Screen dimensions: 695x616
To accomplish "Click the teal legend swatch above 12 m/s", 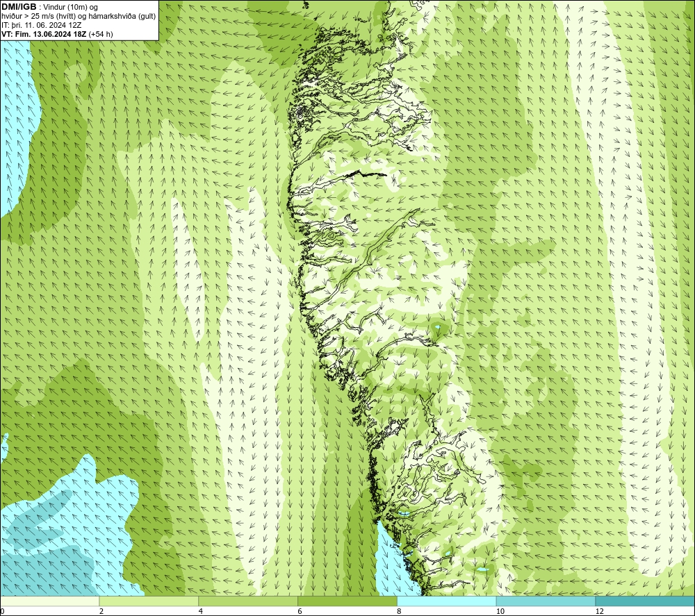I will pos(646,601).
